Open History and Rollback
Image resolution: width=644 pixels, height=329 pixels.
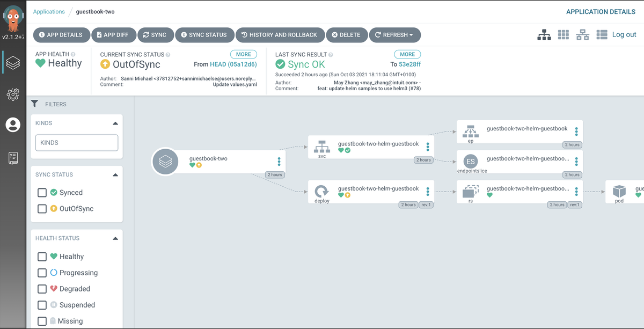click(279, 35)
